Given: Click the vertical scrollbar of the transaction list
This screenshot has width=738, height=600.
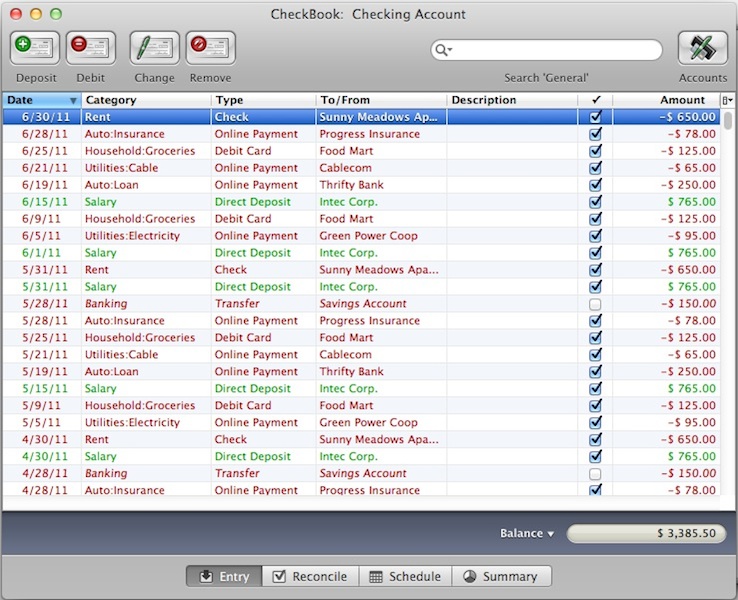Looking at the screenshot, I should pos(728,300).
